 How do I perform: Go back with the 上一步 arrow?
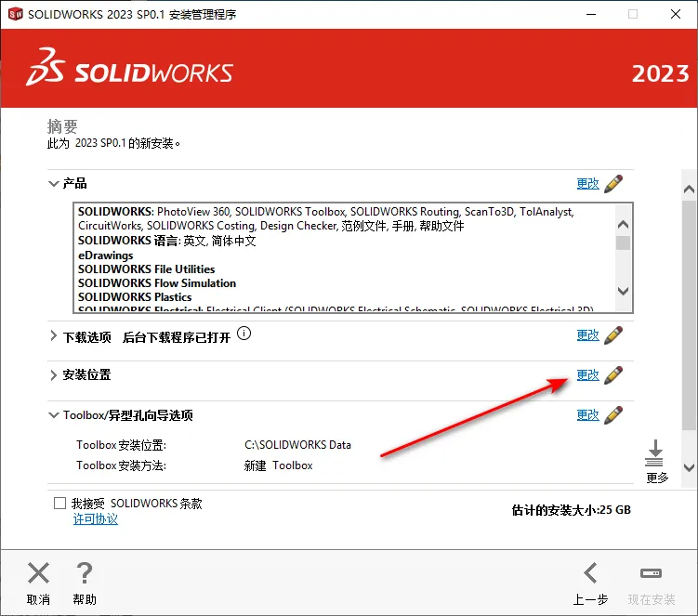(x=591, y=573)
